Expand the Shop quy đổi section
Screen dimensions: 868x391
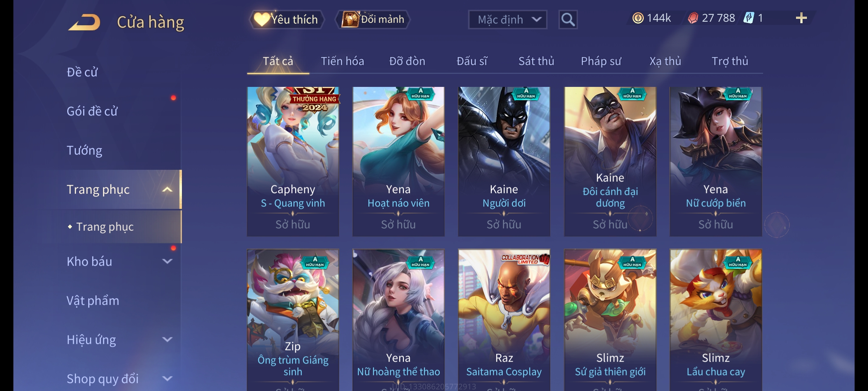coord(167,379)
